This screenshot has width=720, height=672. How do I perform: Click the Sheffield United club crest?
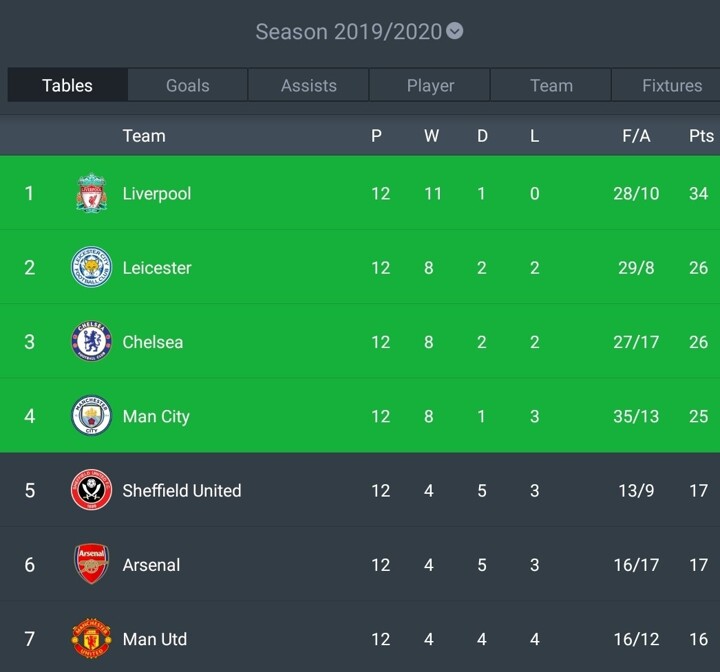(x=91, y=490)
